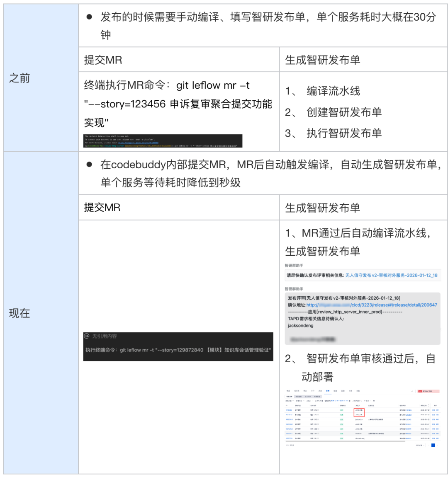Click the settings icon at the end of the filter row
448x477 pixels.
374,401
